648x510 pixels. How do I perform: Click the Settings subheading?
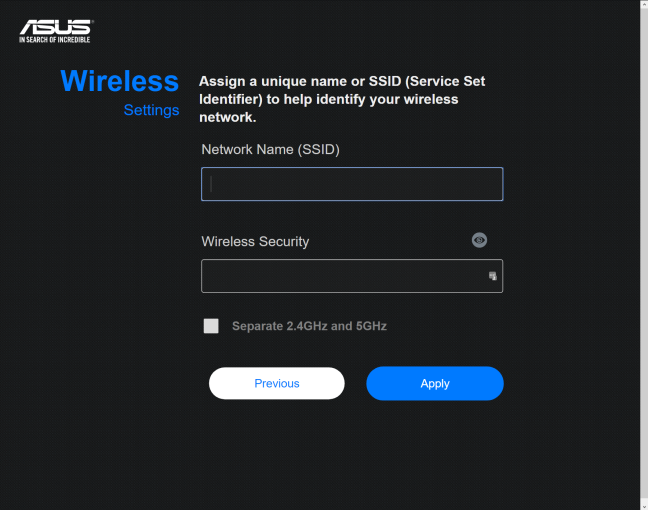click(151, 110)
